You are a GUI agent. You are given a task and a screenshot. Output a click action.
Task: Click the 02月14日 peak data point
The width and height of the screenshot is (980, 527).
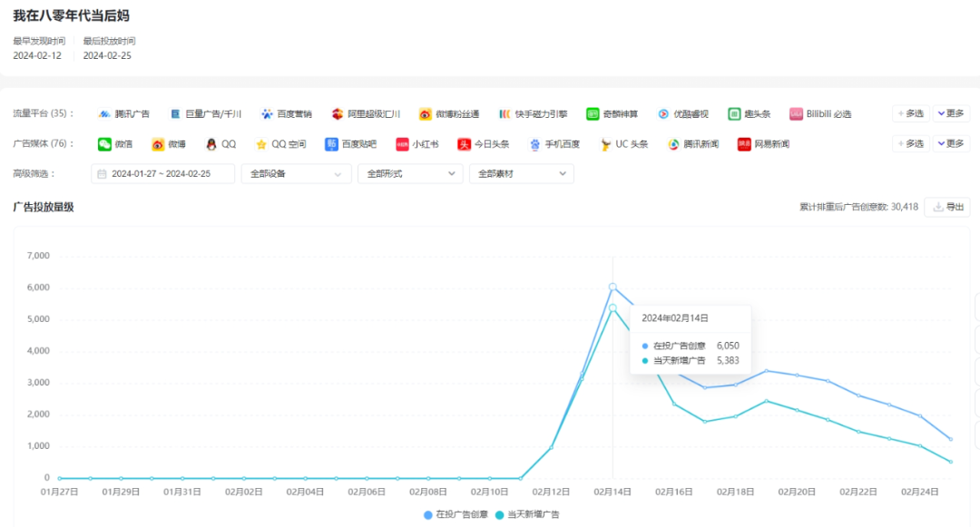click(612, 287)
